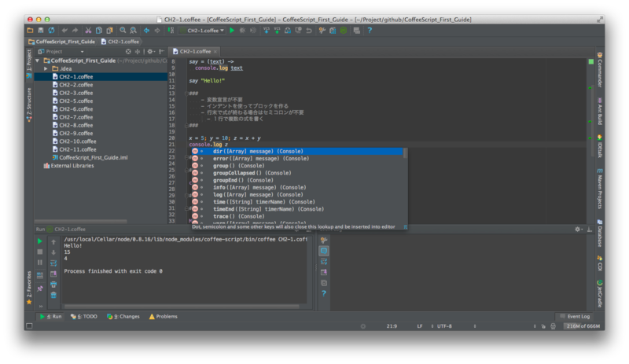The height and width of the screenshot is (364, 629).
Task: Click the VCS Revert undo icon
Action: [309, 31]
